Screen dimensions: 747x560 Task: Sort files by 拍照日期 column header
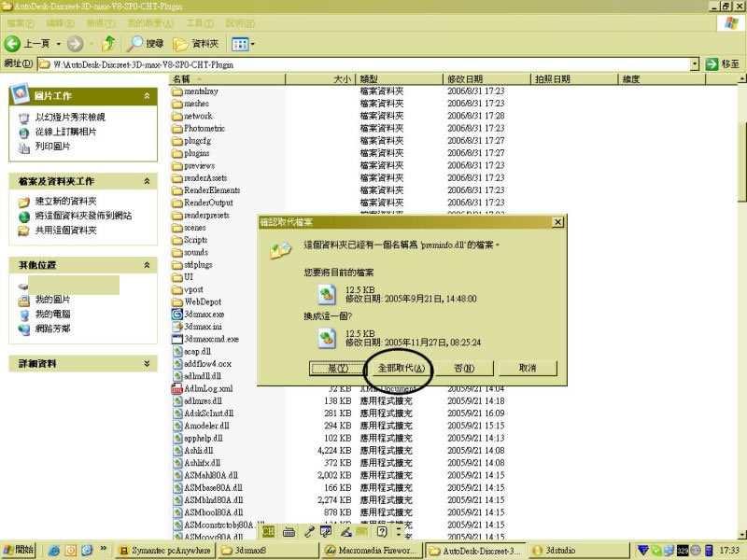pyautogui.click(x=574, y=79)
